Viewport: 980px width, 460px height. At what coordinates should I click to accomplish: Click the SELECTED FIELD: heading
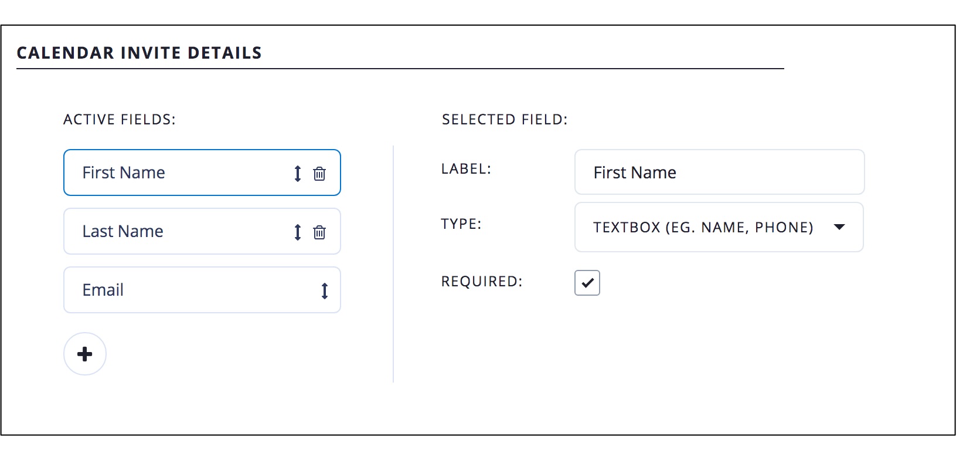point(505,120)
